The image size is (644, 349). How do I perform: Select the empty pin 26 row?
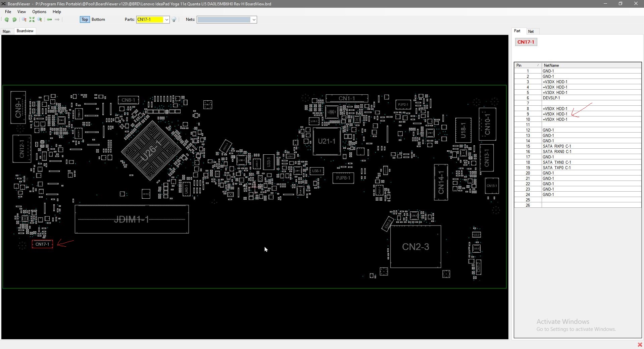pos(578,205)
